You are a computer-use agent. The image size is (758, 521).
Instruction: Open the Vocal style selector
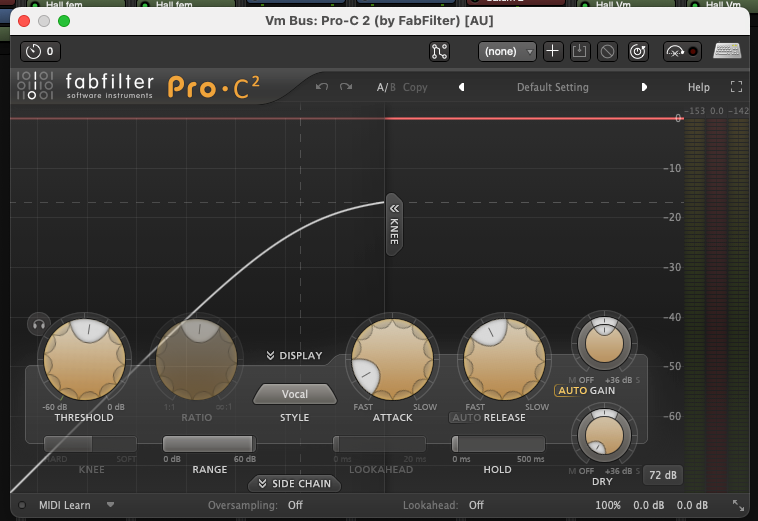(x=294, y=394)
